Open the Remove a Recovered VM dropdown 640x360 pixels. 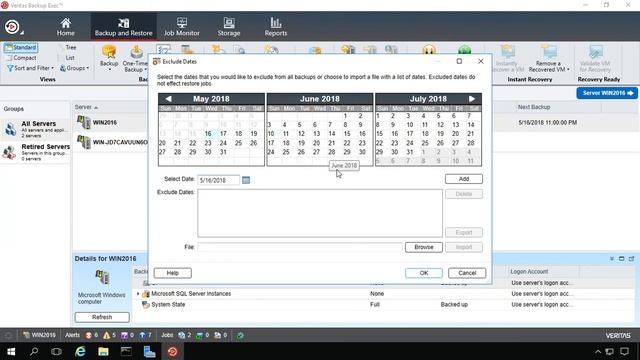click(549, 59)
